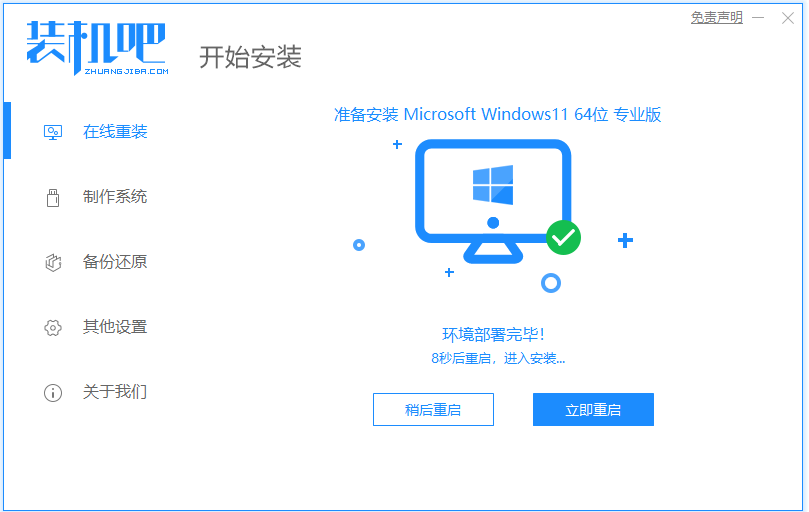
Task: Click the 关于我们 info icon
Action: (x=53, y=393)
